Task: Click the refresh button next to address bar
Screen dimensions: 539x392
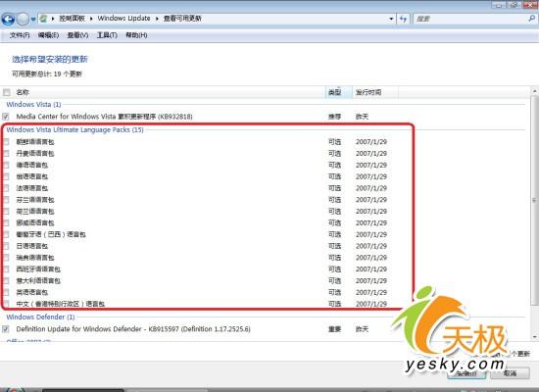Action: pos(403,19)
